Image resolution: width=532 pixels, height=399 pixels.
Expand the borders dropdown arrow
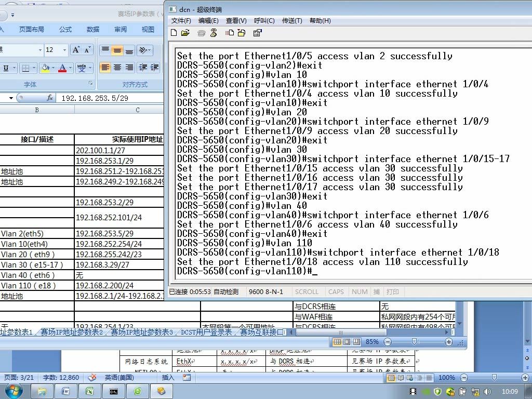[34, 68]
